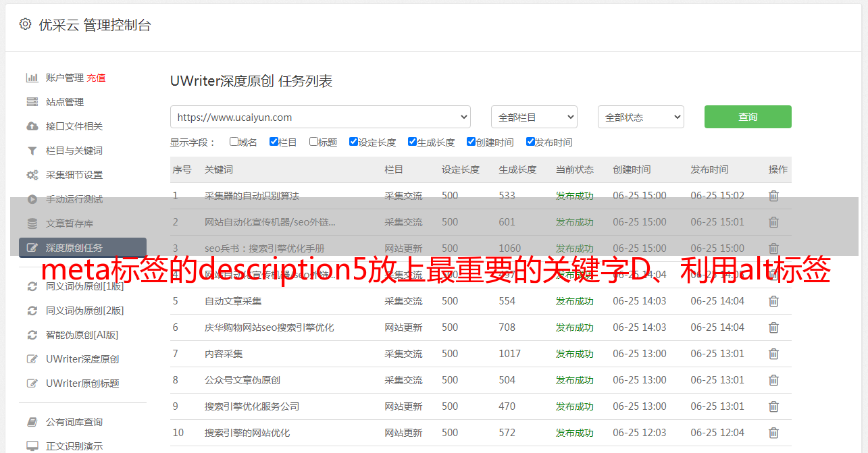Open 正文识别演示 link in sidebar

pyautogui.click(x=74, y=446)
